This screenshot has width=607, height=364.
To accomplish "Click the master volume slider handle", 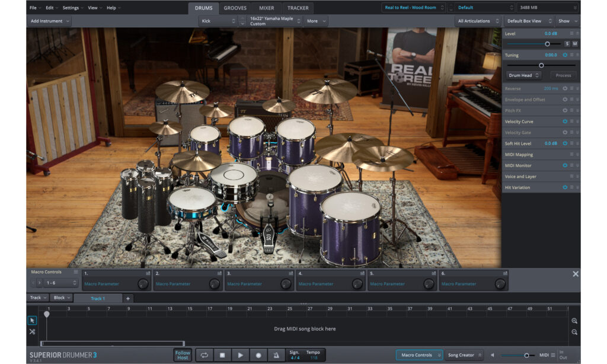I will tap(526, 355).
